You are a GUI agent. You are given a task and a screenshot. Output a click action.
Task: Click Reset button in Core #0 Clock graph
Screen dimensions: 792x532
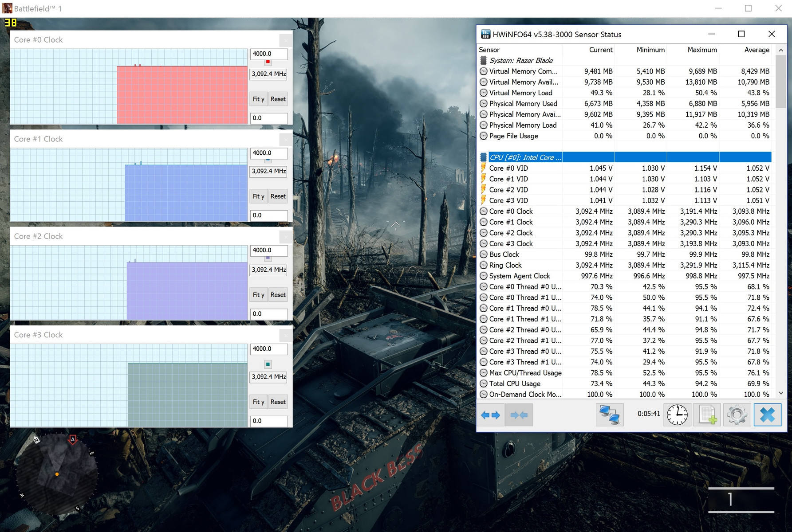coord(278,99)
